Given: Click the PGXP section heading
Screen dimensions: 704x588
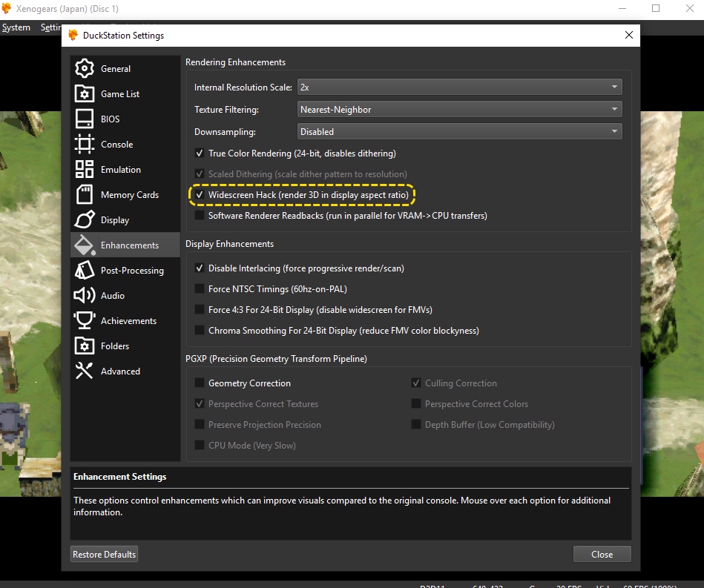Looking at the screenshot, I should [x=276, y=359].
